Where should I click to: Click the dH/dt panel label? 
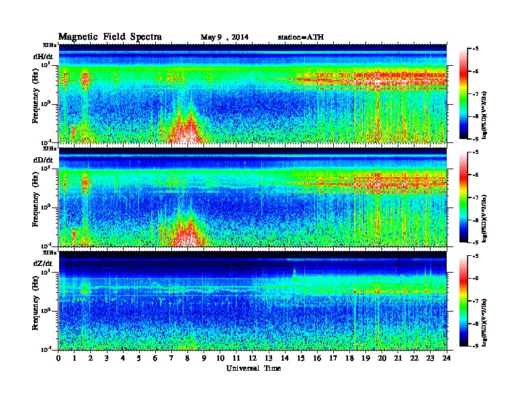[43, 56]
